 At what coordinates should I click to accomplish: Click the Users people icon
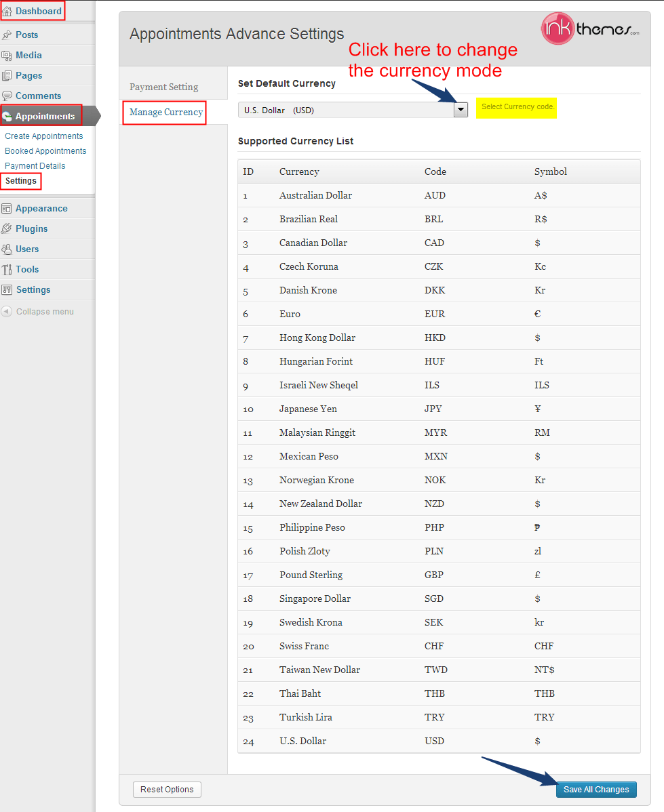pos(7,249)
